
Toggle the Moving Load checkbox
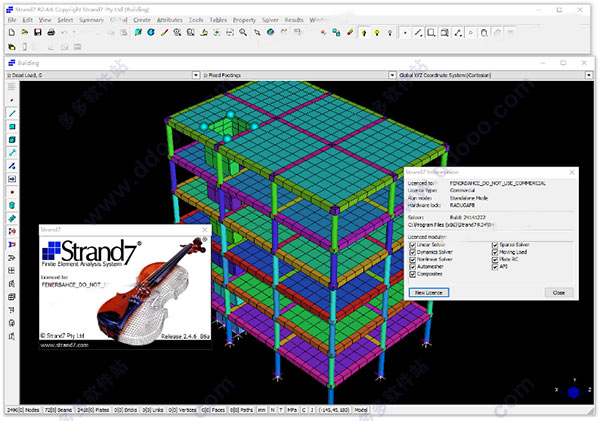coord(495,252)
